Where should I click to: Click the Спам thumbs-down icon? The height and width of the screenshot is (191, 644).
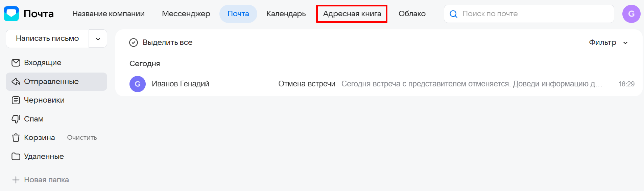16,119
